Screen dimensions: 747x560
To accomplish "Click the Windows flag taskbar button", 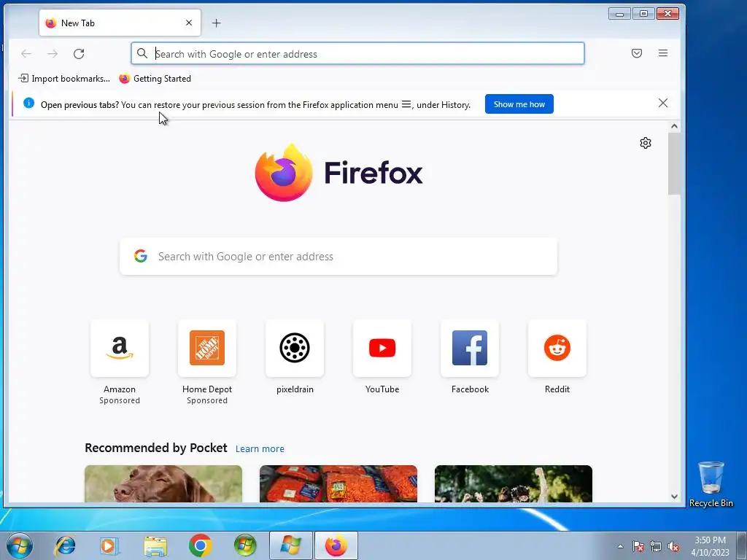I will click(x=291, y=545).
